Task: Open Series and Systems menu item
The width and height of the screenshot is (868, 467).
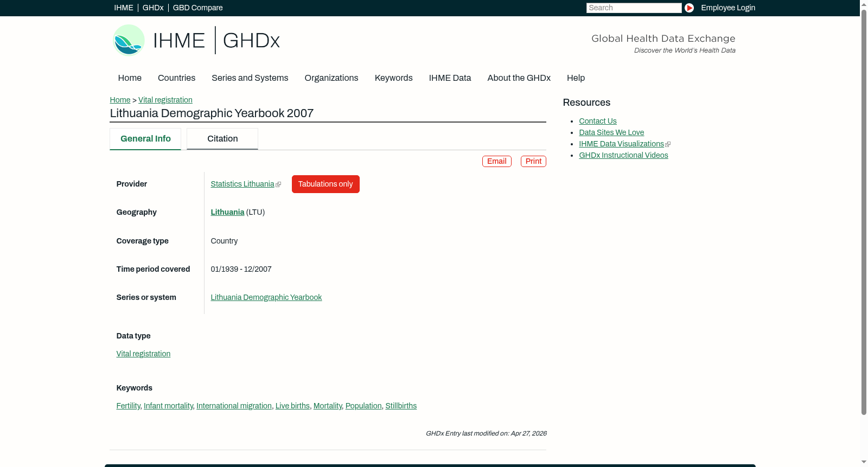Action: tap(250, 78)
